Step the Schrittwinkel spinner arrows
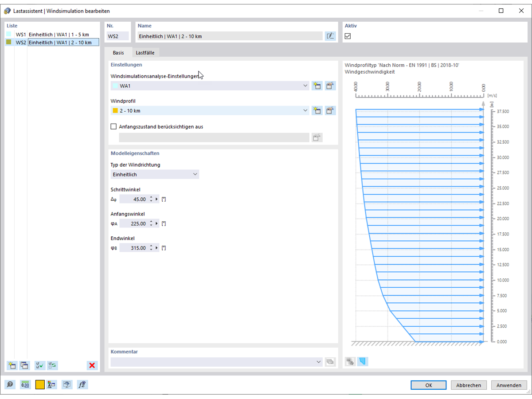Image resolution: width=532 pixels, height=399 pixels. pyautogui.click(x=151, y=199)
